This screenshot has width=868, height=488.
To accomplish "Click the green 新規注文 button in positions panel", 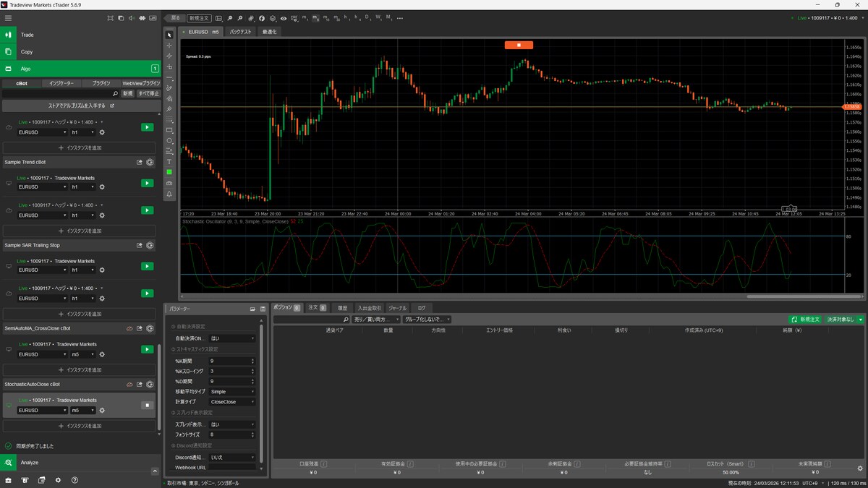I will [x=806, y=319].
